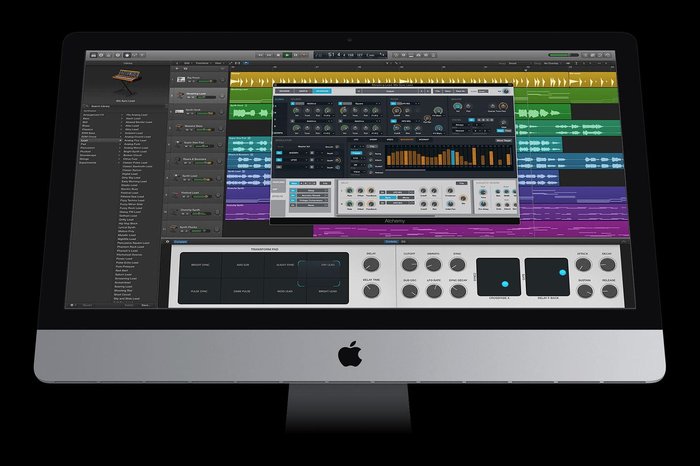
Task: Click the Search Library field
Action: tap(125, 106)
